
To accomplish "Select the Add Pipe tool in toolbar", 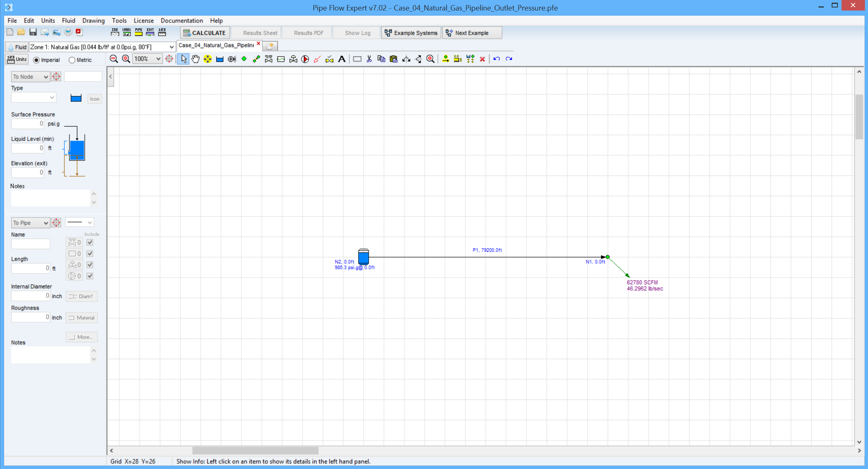I will coord(256,58).
